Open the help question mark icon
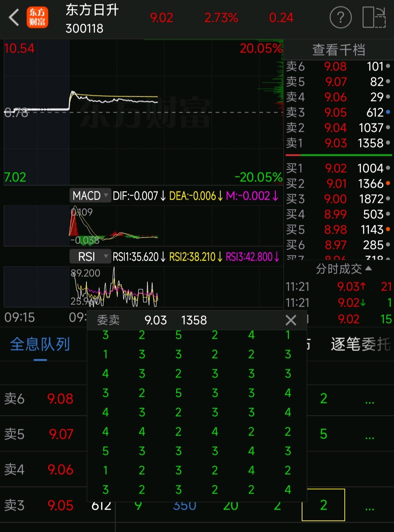The height and width of the screenshot is (532, 394). click(340, 17)
